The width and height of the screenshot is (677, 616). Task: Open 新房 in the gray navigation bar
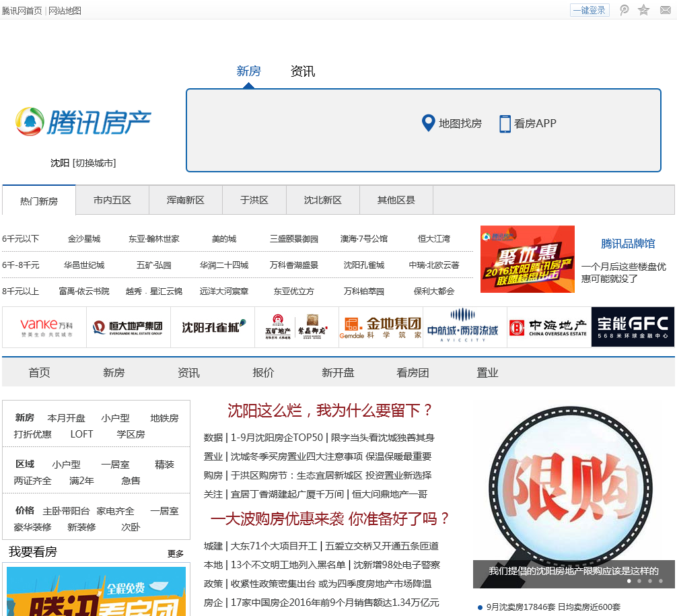[x=114, y=372]
